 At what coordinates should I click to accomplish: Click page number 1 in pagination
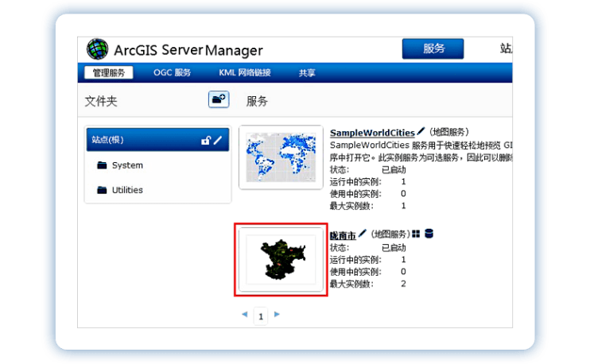tap(261, 316)
